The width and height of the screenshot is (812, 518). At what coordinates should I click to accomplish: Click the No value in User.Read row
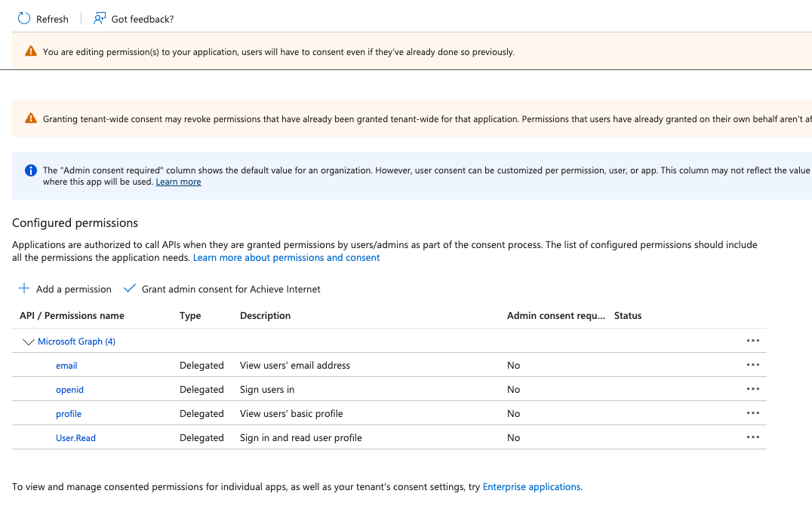(x=513, y=438)
